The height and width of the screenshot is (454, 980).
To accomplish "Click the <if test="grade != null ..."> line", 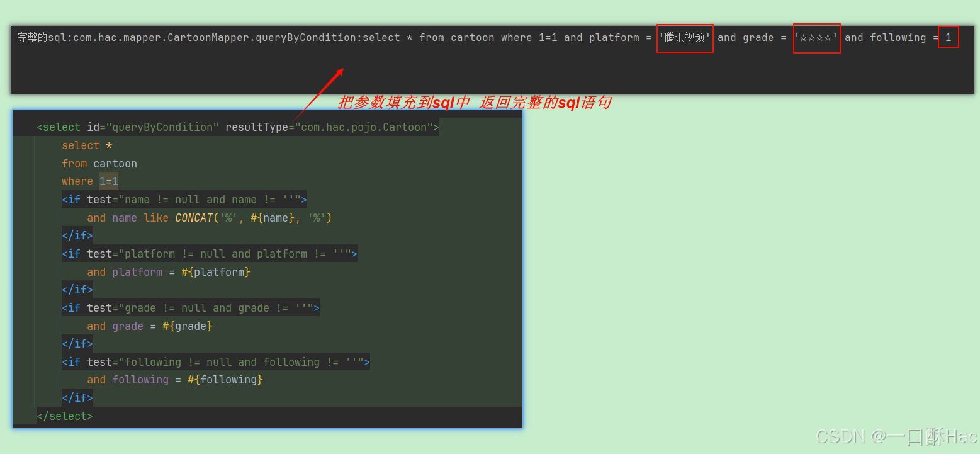I will click(191, 308).
